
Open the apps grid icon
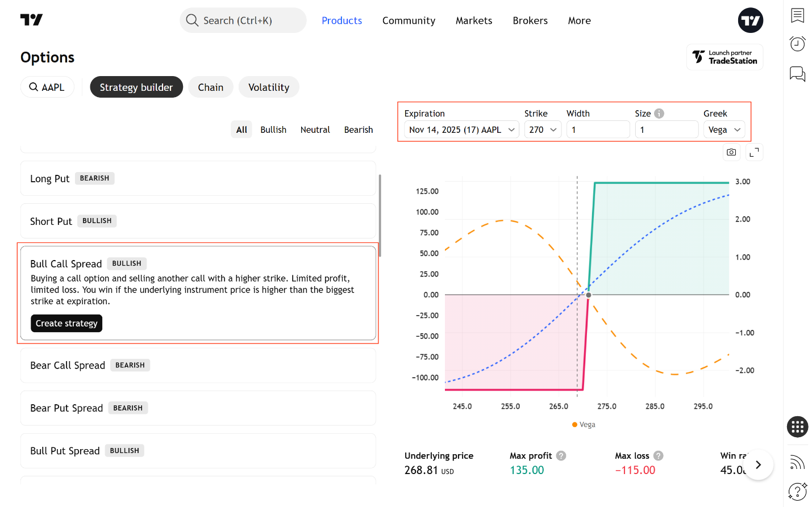click(797, 426)
